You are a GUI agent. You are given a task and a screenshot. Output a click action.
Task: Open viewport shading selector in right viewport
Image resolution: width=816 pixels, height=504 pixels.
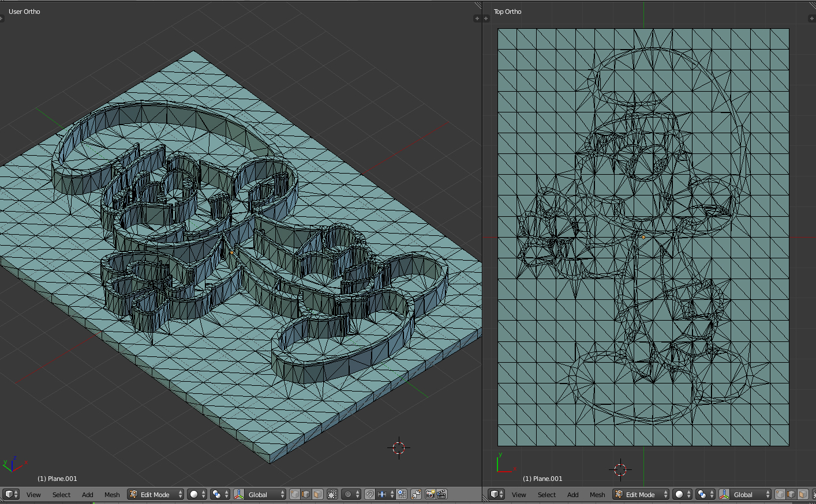click(682, 494)
